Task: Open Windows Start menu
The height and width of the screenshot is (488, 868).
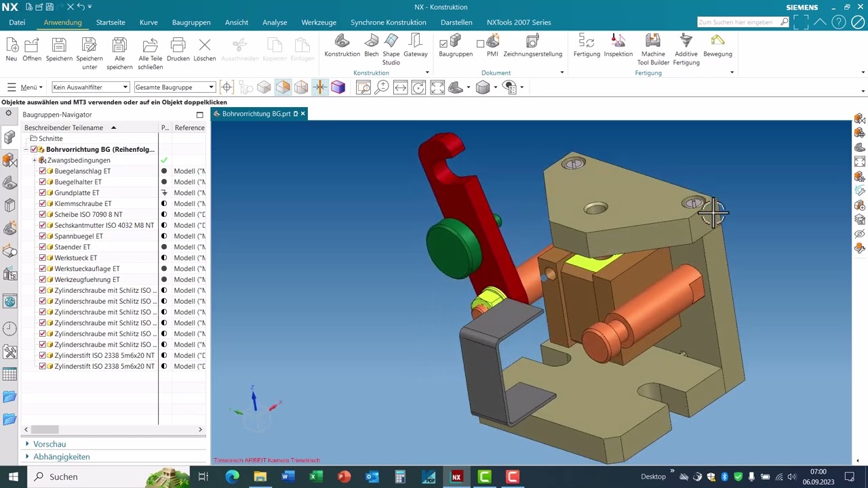Action: pyautogui.click(x=13, y=476)
